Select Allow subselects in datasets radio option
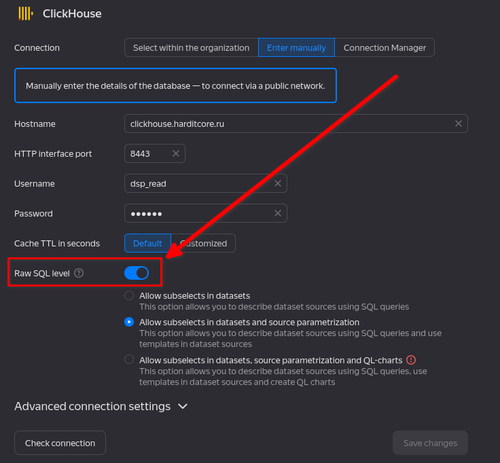 coord(129,296)
